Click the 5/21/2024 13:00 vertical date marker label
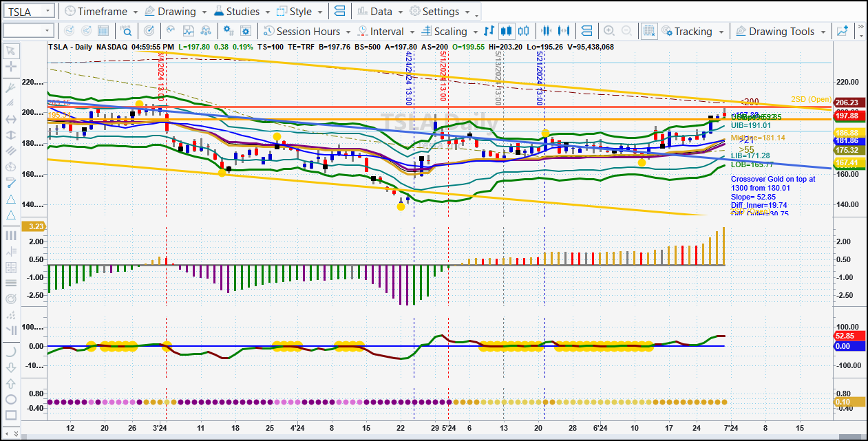Viewport: 868px width, 441px height. pos(540,78)
